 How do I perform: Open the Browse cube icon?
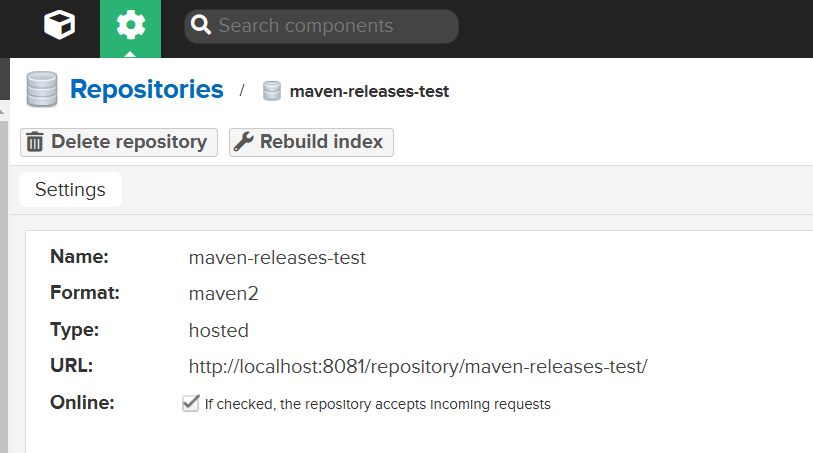point(60,24)
